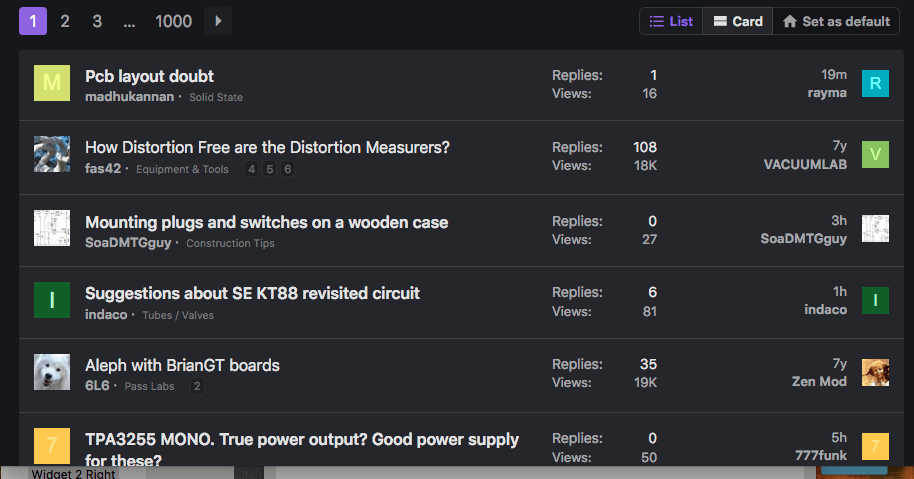Open indaco's green I avatar on left
914x479 pixels.
click(52, 300)
